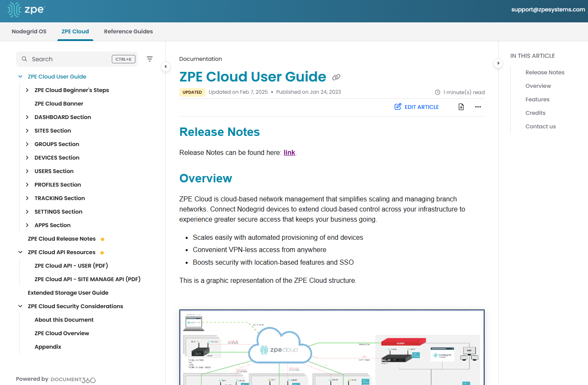Click the Search input field
Screen dimensions: 588x385
pos(77,59)
